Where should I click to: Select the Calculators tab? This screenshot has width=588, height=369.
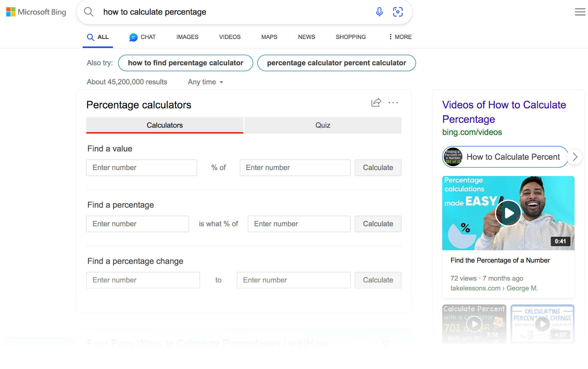pyautogui.click(x=165, y=125)
